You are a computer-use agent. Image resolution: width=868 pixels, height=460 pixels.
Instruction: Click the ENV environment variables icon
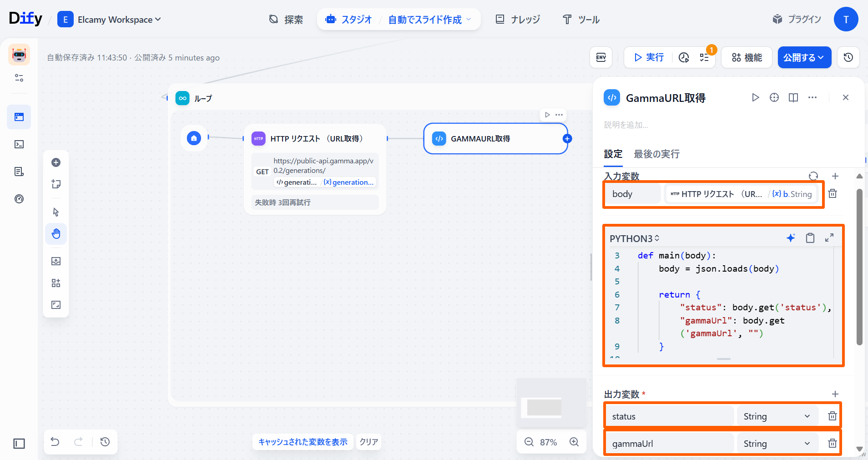click(x=601, y=57)
